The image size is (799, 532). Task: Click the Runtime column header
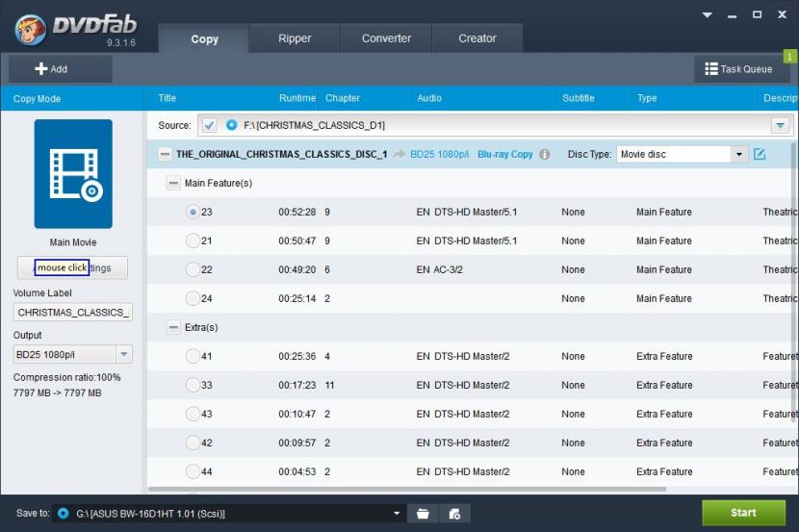297,98
